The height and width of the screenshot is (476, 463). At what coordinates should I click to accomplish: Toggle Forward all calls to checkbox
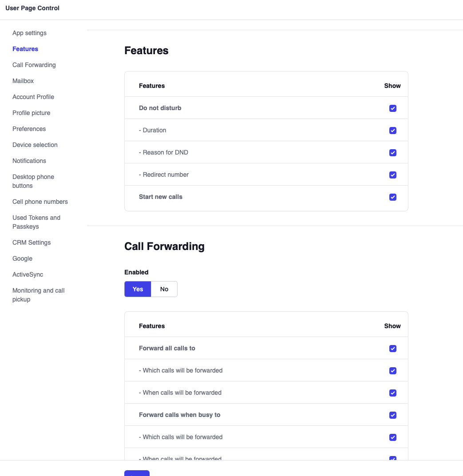(x=393, y=348)
